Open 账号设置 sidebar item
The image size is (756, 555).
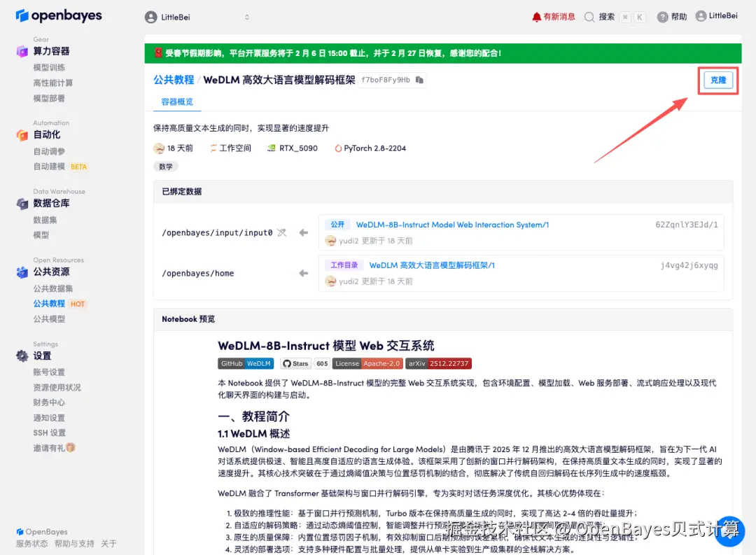(49, 372)
